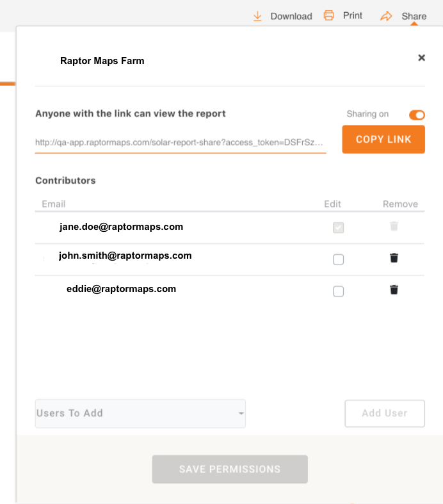This screenshot has height=504, width=443.
Task: Select the jane.doe@raptormaps.com email row
Action: [x=230, y=227]
